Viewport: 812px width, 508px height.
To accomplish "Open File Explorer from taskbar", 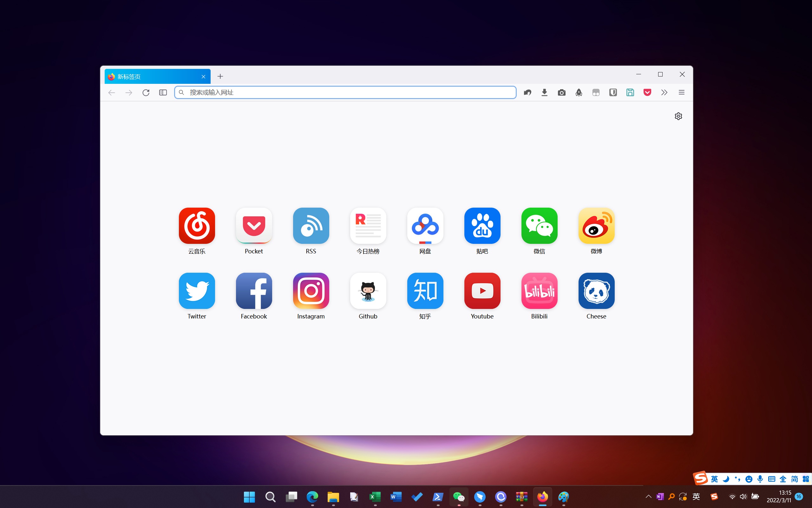I will click(x=333, y=497).
